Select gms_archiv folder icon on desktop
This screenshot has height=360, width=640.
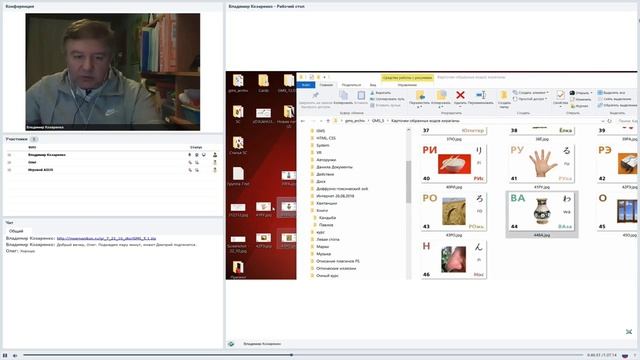click(x=238, y=83)
